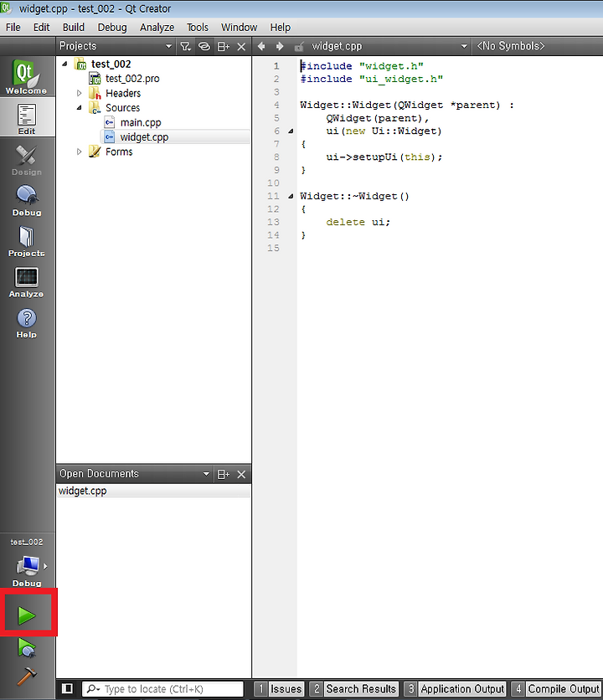Split the Open Documents pane
The image size is (603, 700).
click(223, 474)
